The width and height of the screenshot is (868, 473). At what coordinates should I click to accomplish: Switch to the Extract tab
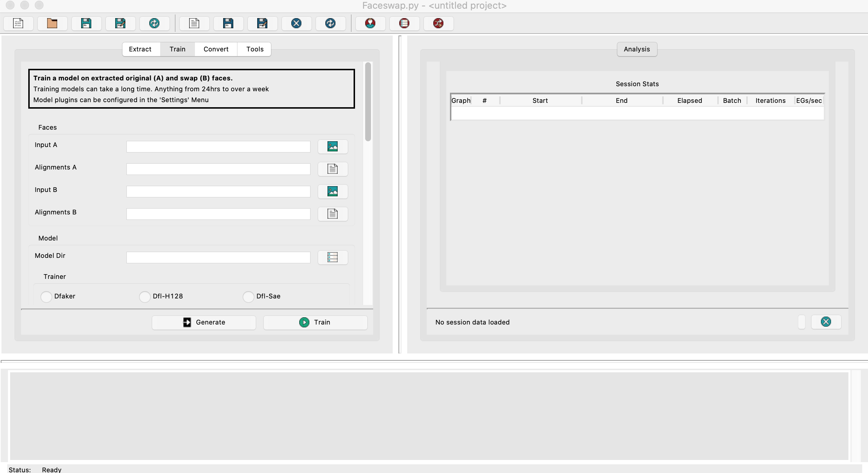pyautogui.click(x=140, y=49)
